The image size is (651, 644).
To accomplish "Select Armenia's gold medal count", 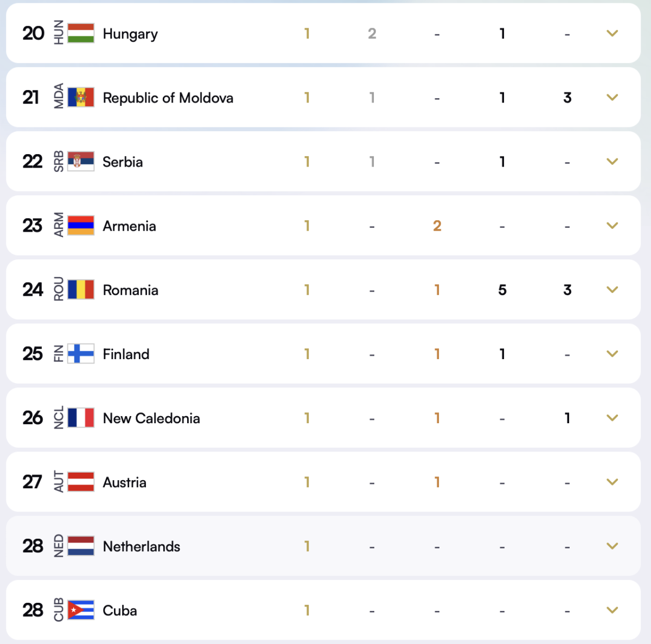I will [307, 226].
